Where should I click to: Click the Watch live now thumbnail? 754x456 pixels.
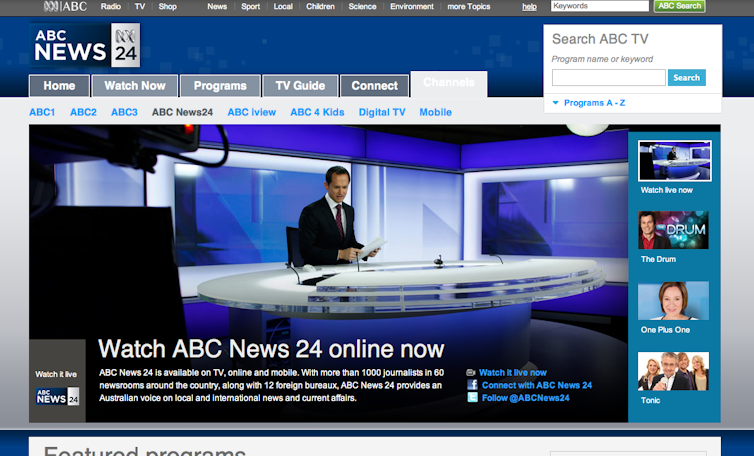[675, 161]
